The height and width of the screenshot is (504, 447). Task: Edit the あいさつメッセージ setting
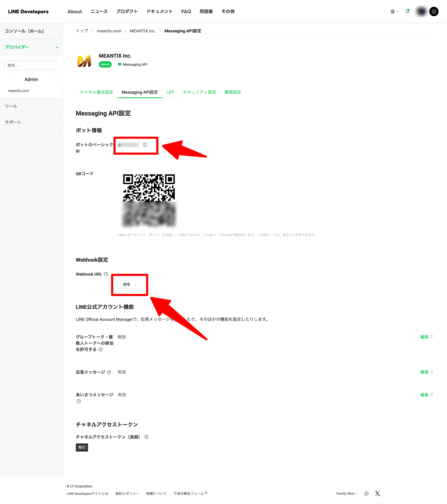click(426, 395)
